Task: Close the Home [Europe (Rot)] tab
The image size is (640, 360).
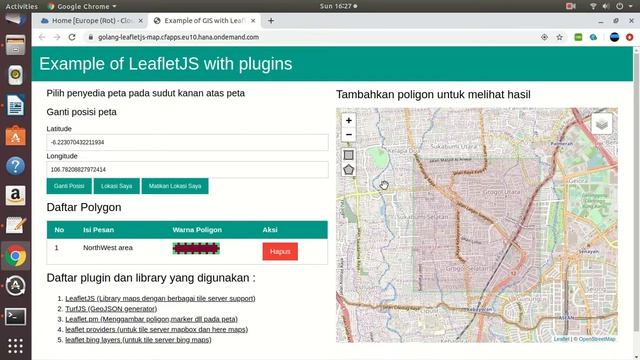Action: (140, 20)
